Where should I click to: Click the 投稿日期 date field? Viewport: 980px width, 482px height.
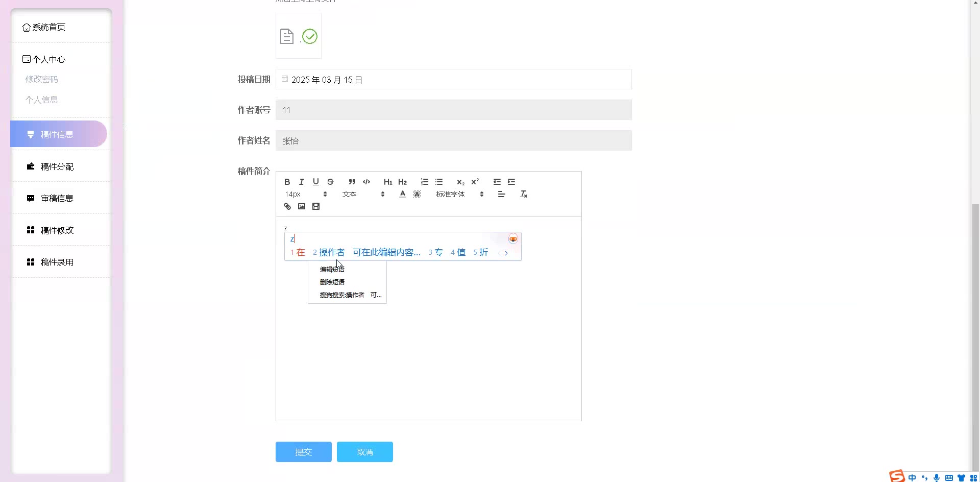coord(454,79)
